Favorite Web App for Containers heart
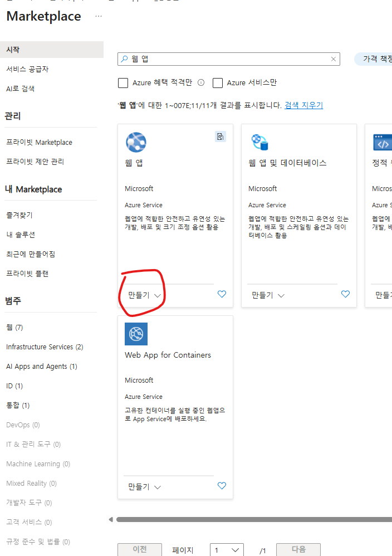The image size is (392, 556). pyautogui.click(x=222, y=486)
